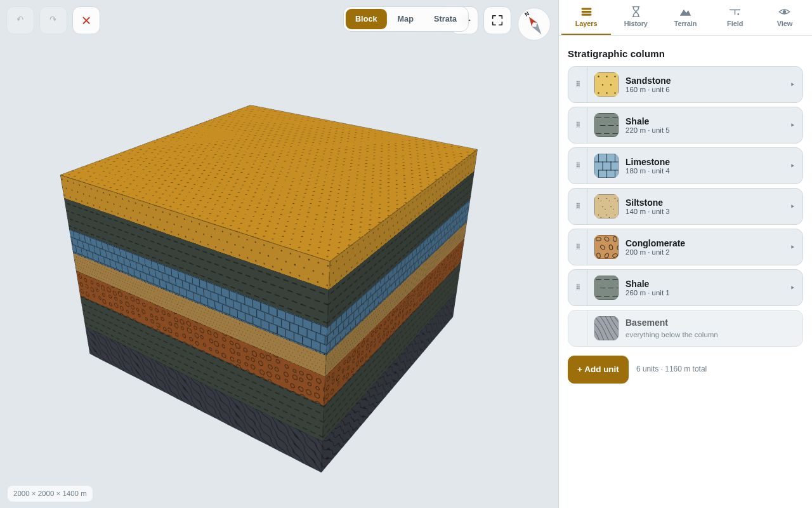Screen dimensions: 812x508
Task: Click the Shale unit 5 pattern swatch
Action: (606, 125)
